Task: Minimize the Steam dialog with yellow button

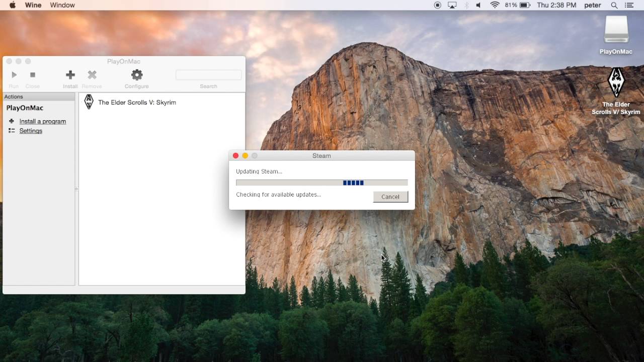Action: pyautogui.click(x=245, y=156)
